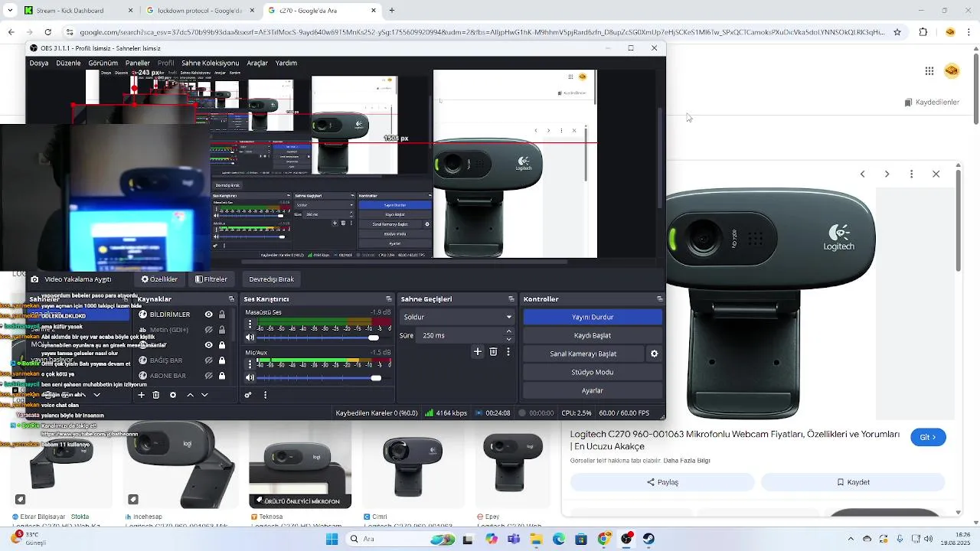The width and height of the screenshot is (980, 551).
Task: Open the Soldur transition dropdown
Action: 457,317
